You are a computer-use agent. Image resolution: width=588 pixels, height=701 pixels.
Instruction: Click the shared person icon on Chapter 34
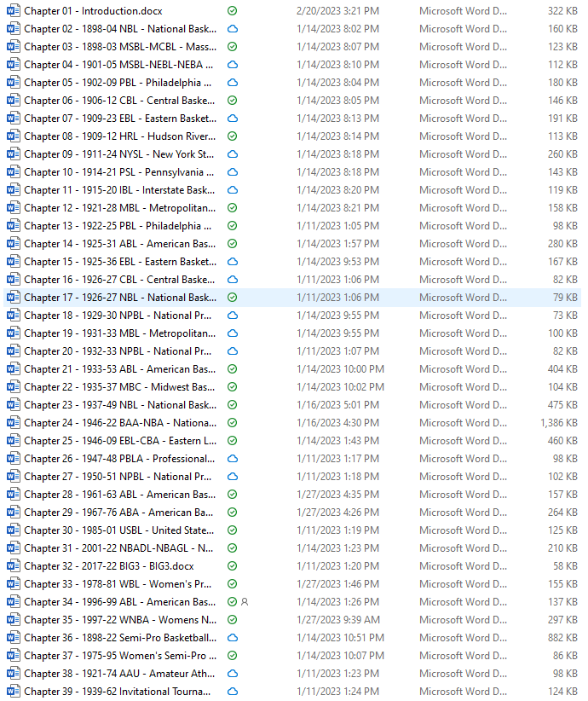[x=245, y=602]
